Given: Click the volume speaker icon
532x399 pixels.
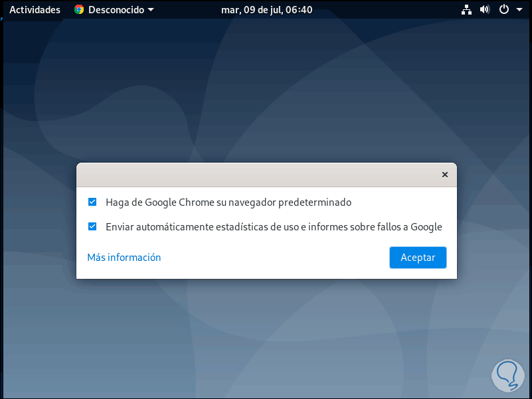Looking at the screenshot, I should tap(484, 9).
